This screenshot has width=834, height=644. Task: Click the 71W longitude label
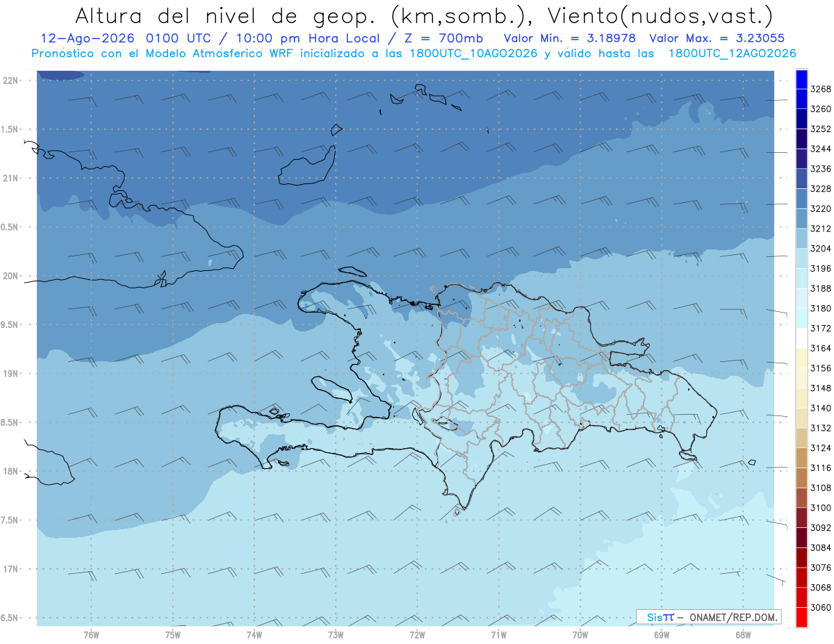tap(498, 635)
